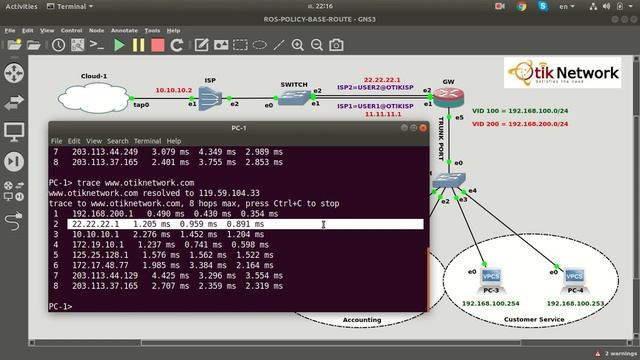Stop all nodes with red square
640x360 pixels.
pos(158,45)
